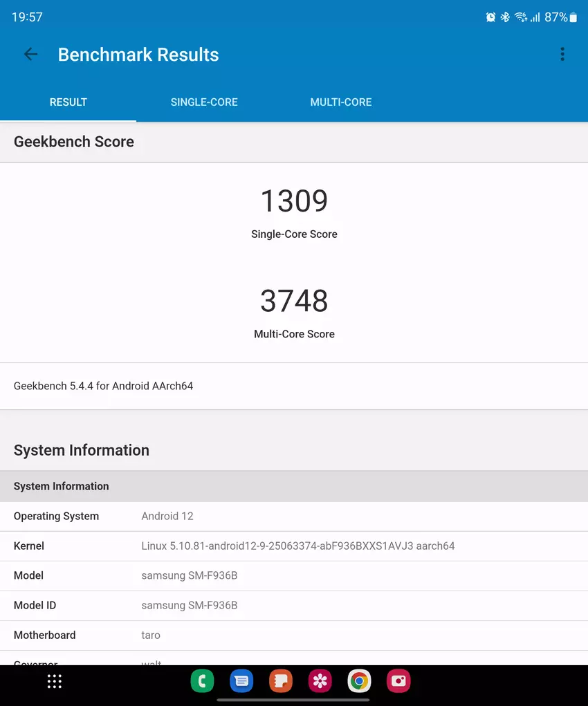The height and width of the screenshot is (706, 588).
Task: Switch to the MULTI-CORE tab
Action: [340, 102]
